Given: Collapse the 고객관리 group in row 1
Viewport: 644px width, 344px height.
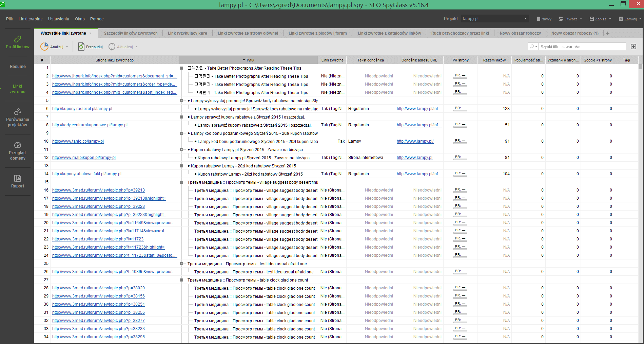Looking at the screenshot, I should pyautogui.click(x=182, y=68).
